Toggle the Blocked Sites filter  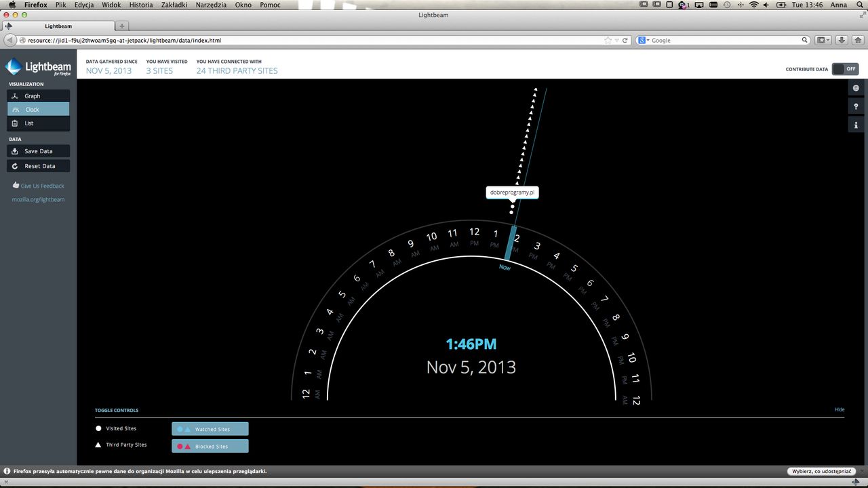[210, 446]
